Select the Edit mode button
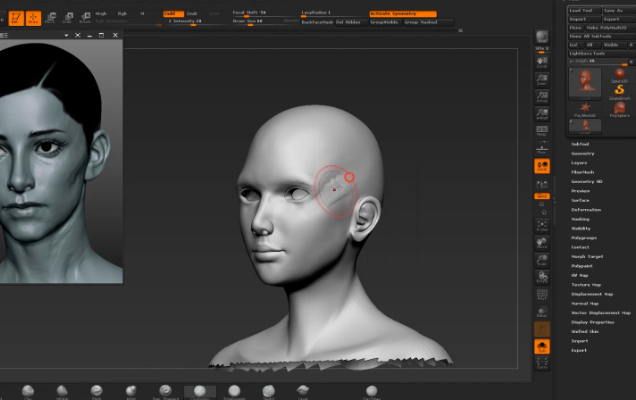This screenshot has width=636, height=400. tap(16, 17)
